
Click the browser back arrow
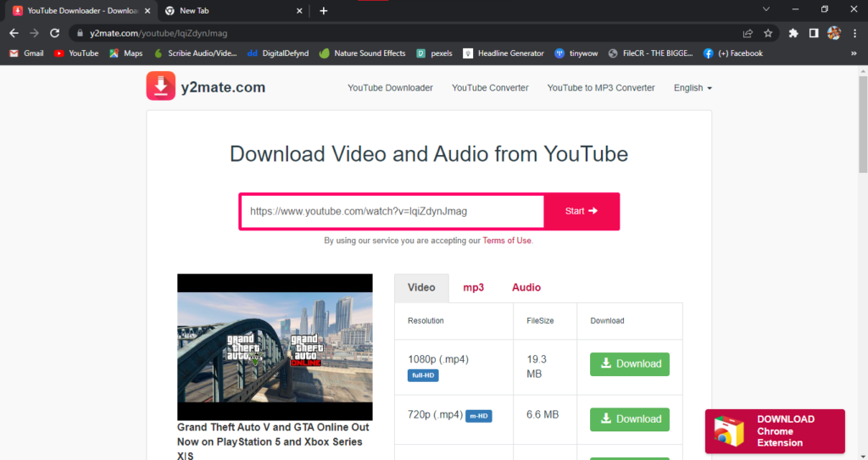(14, 33)
